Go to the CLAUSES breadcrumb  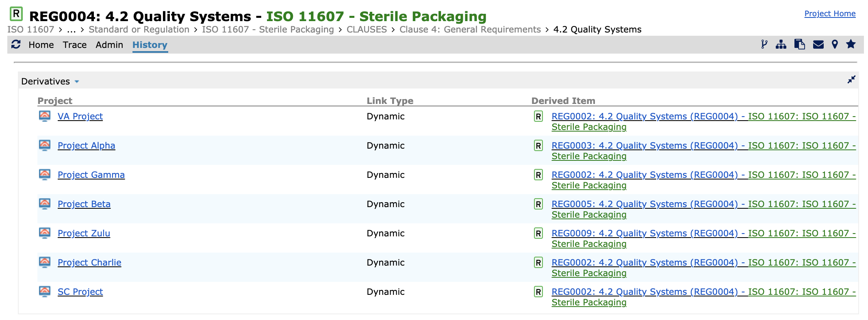[x=367, y=30]
